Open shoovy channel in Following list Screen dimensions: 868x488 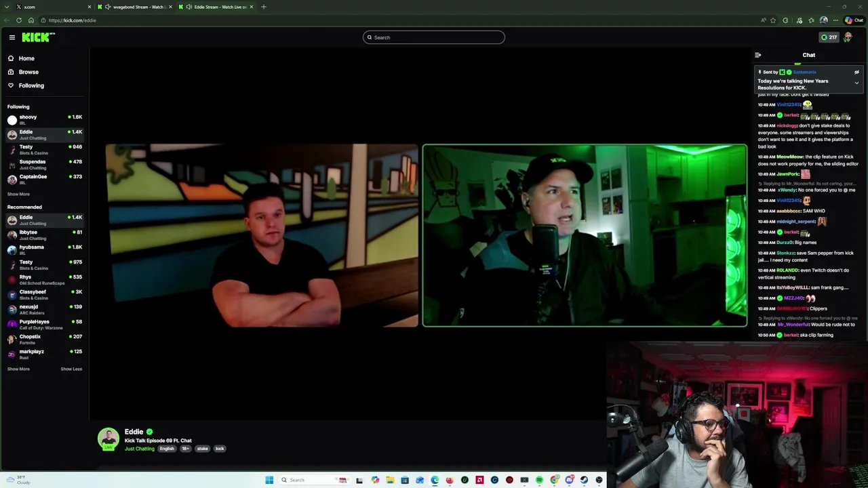click(44, 119)
